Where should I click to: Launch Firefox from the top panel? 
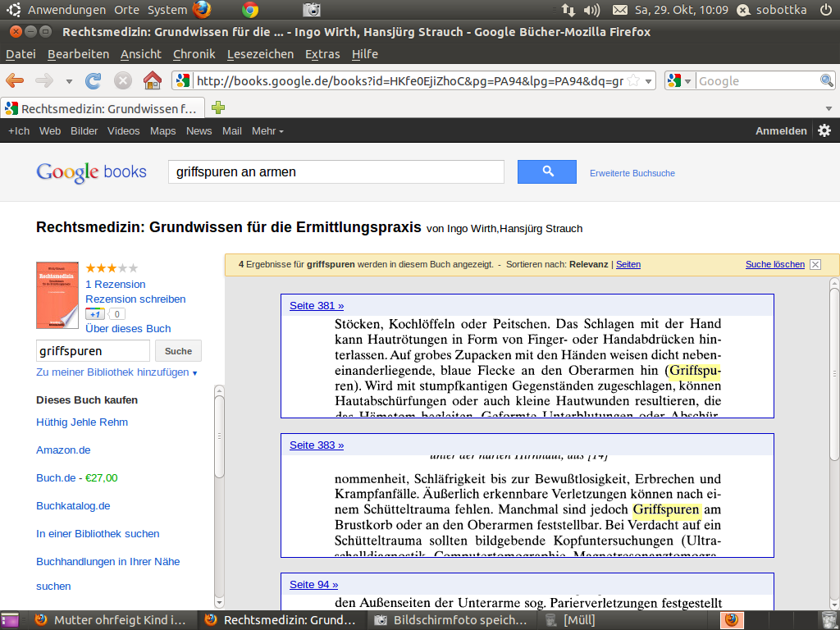[202, 10]
